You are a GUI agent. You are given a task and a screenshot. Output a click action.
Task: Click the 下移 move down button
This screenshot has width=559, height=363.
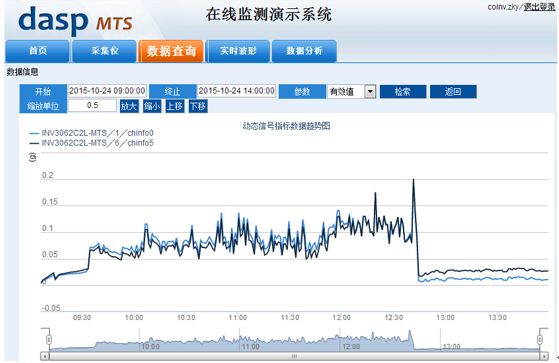198,106
